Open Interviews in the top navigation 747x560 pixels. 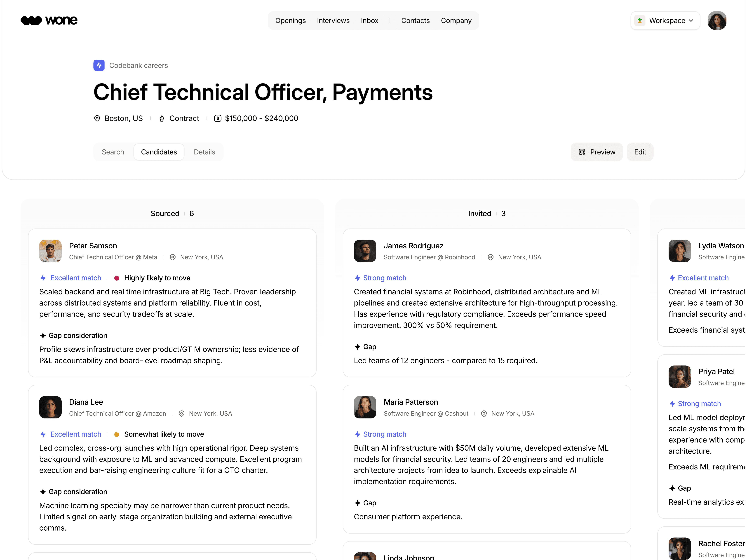(333, 21)
